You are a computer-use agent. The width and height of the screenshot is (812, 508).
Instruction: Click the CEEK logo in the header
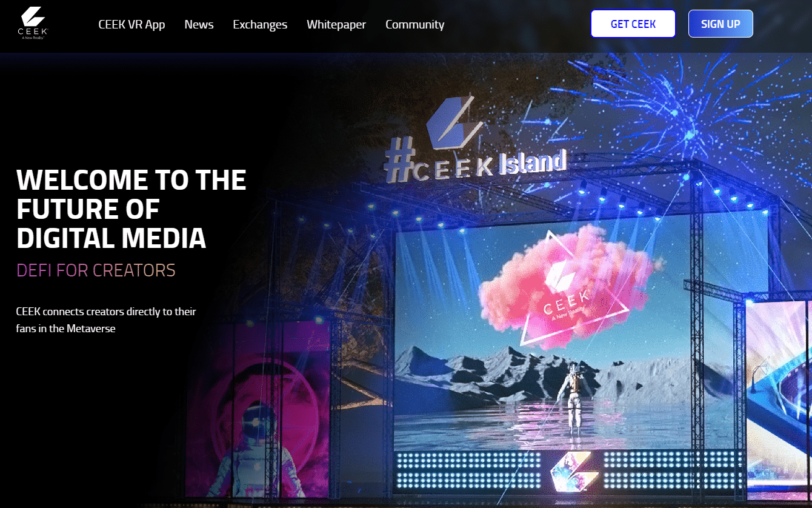coord(32,24)
